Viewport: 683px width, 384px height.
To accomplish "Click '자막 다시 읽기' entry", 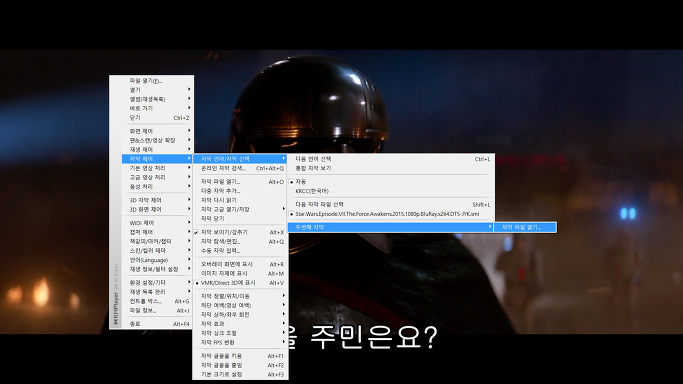I will coord(240,200).
